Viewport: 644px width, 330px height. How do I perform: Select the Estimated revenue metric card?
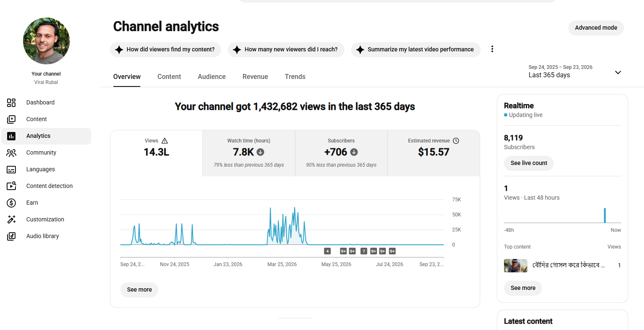434,153
